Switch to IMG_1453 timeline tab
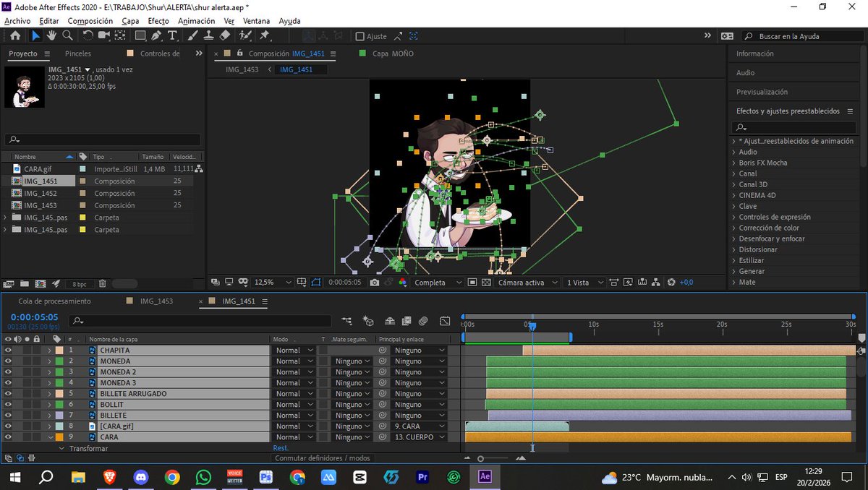 pos(156,301)
